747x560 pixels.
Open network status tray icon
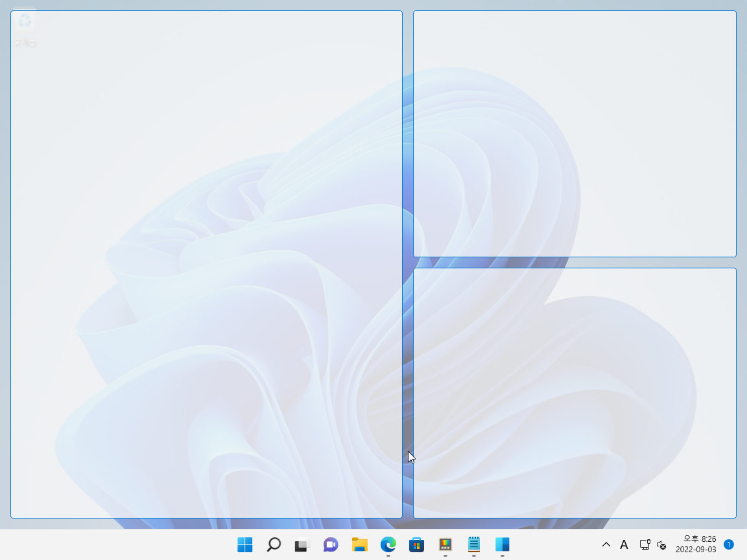[x=645, y=544]
